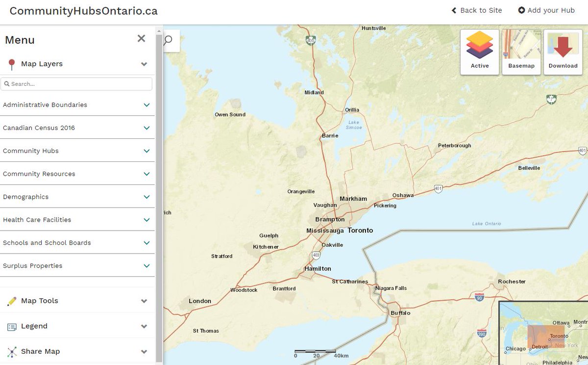Open the Active layers stack button
588x365 pixels.
[x=480, y=52]
